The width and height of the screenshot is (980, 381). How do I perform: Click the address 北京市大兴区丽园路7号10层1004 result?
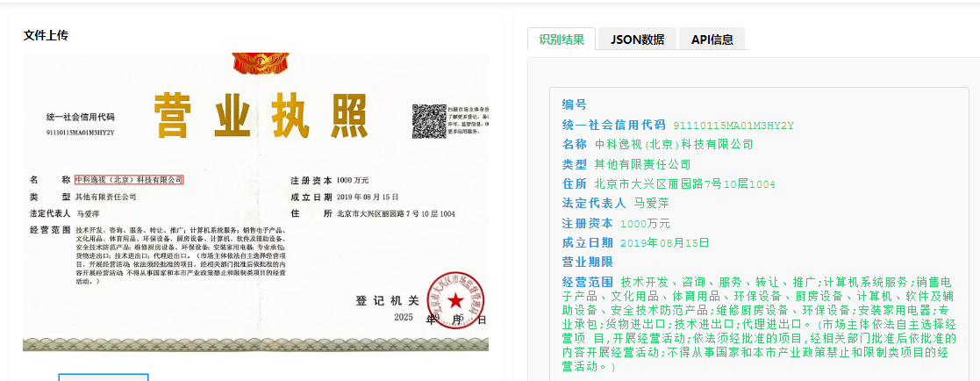click(684, 184)
